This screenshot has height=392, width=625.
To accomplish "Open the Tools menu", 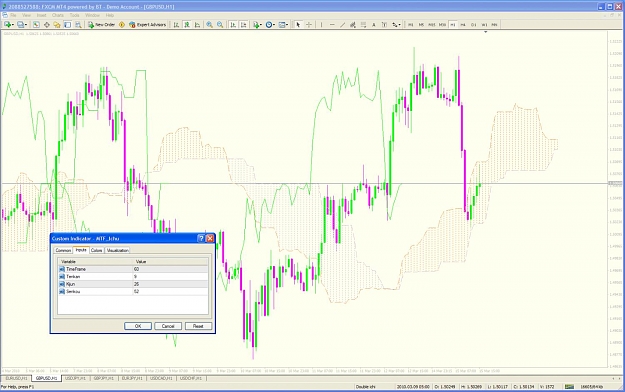I will (75, 15).
